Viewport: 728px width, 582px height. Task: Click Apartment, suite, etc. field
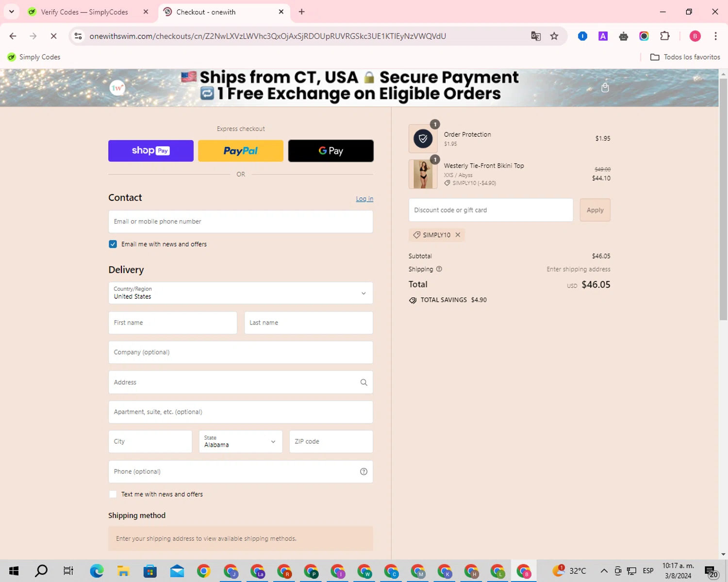point(241,412)
